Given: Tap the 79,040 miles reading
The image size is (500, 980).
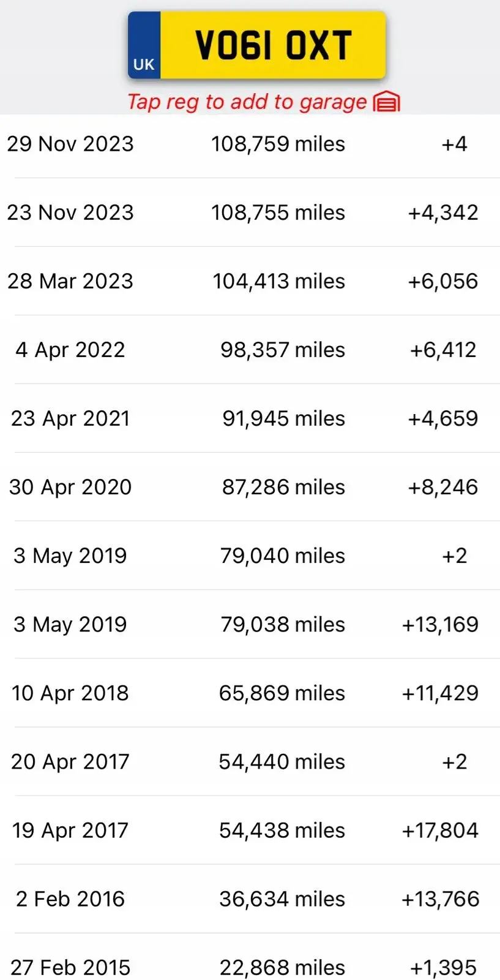Looking at the screenshot, I should point(283,556).
